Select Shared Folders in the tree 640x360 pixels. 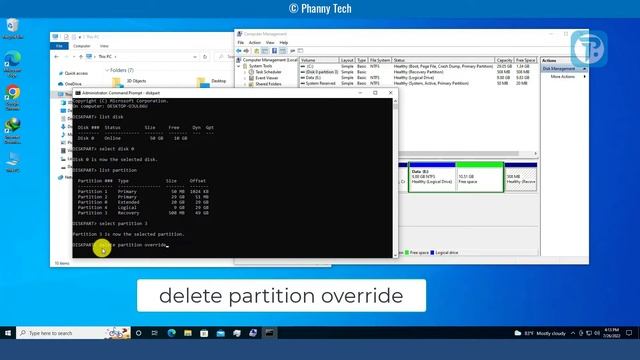(x=268, y=84)
